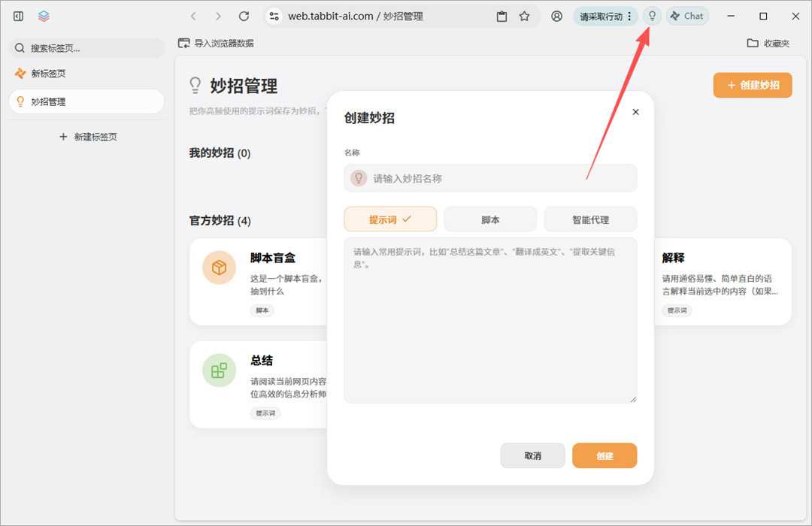Click the reading list icon beside address bar
This screenshot has width=812, height=526.
[x=501, y=16]
